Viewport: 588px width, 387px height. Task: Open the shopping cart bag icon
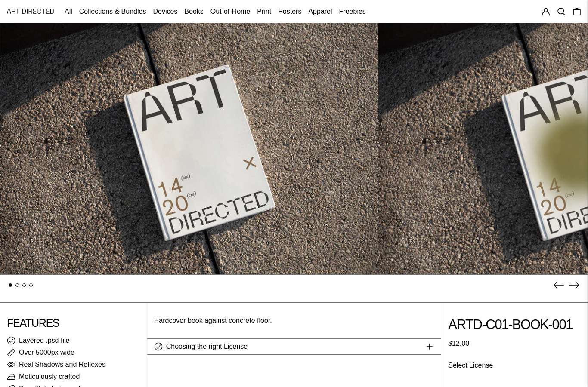coord(577,12)
